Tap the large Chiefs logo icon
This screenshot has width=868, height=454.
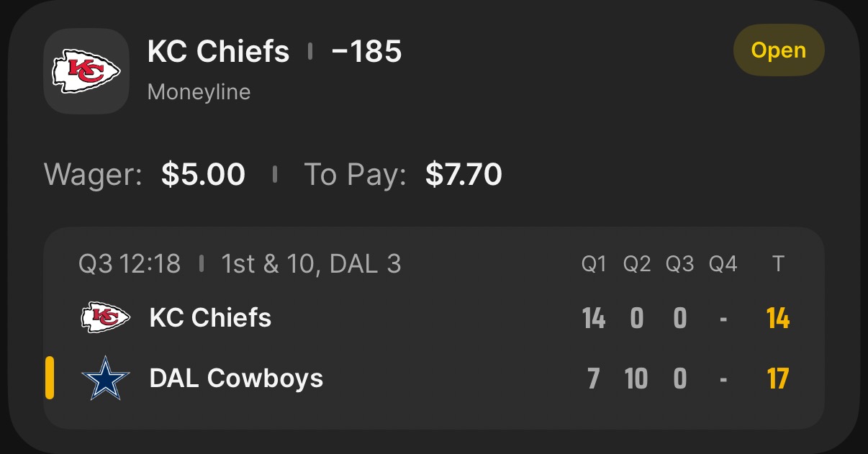(86, 71)
